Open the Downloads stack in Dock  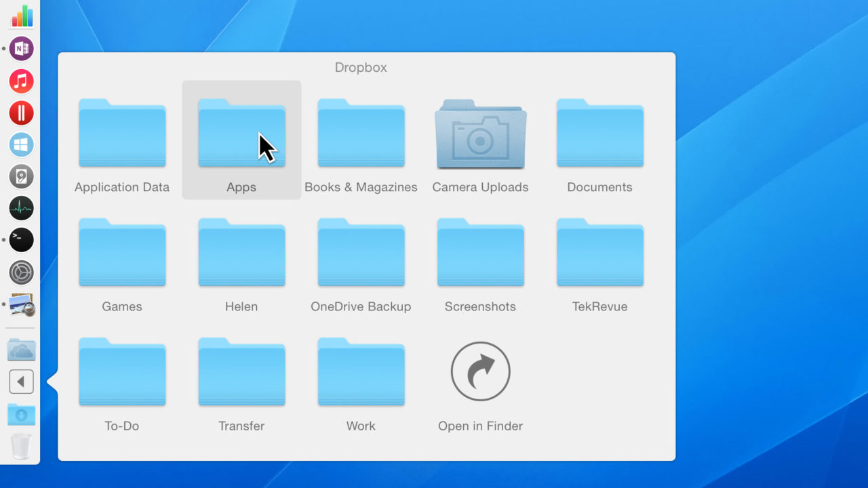click(22, 414)
